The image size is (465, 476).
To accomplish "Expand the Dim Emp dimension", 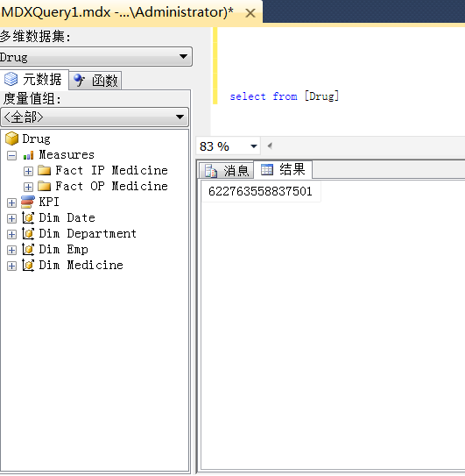I will (x=12, y=250).
